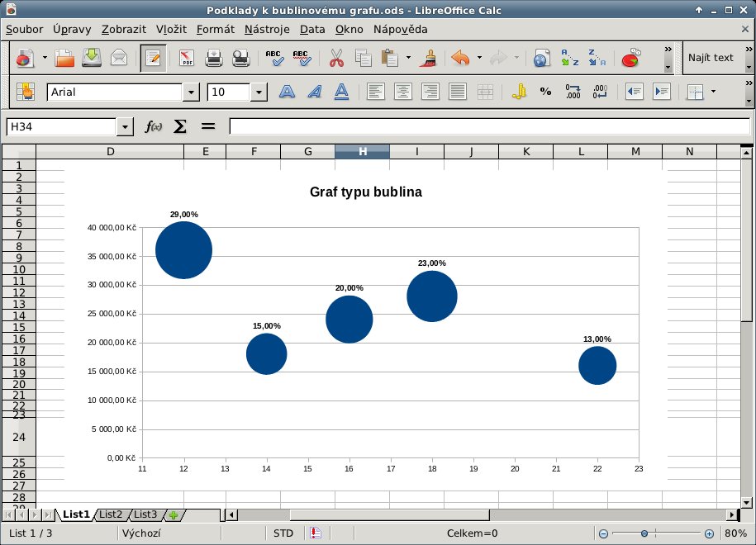Expand the Name Box dropdown
This screenshot has height=545, width=756.
coord(125,126)
